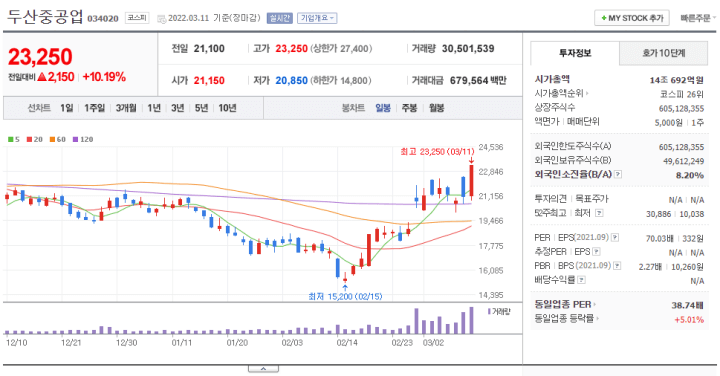Viewport: 720px width, 376px height.
Task: Select the 1일 line chart period
Action: [x=67, y=108]
